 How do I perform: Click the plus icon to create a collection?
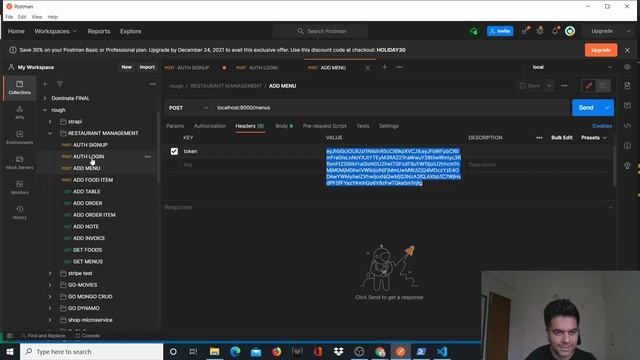click(x=45, y=84)
